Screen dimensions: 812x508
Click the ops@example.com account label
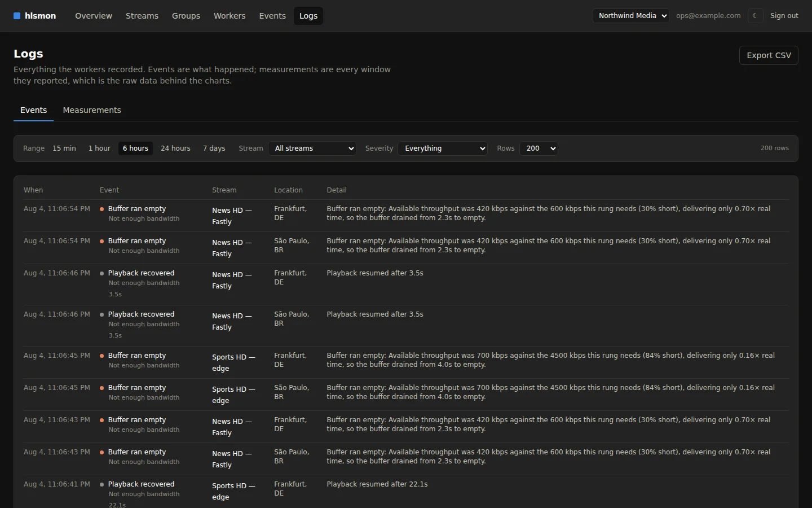[708, 16]
